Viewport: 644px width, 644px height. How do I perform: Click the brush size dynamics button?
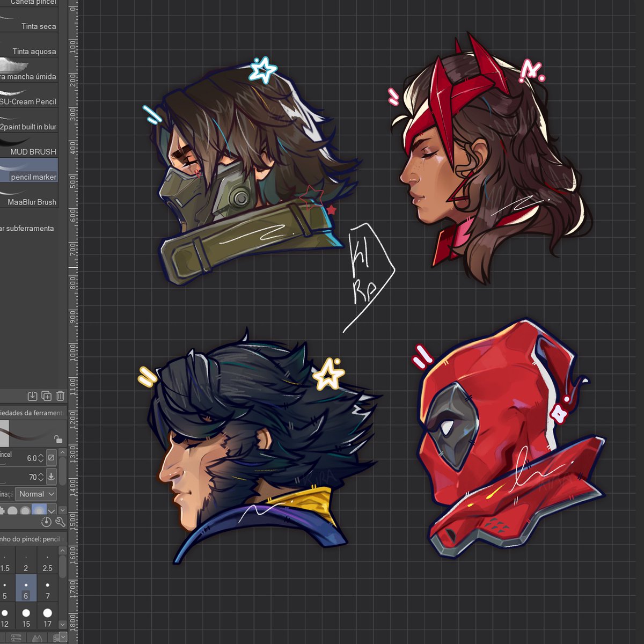pos(52,458)
